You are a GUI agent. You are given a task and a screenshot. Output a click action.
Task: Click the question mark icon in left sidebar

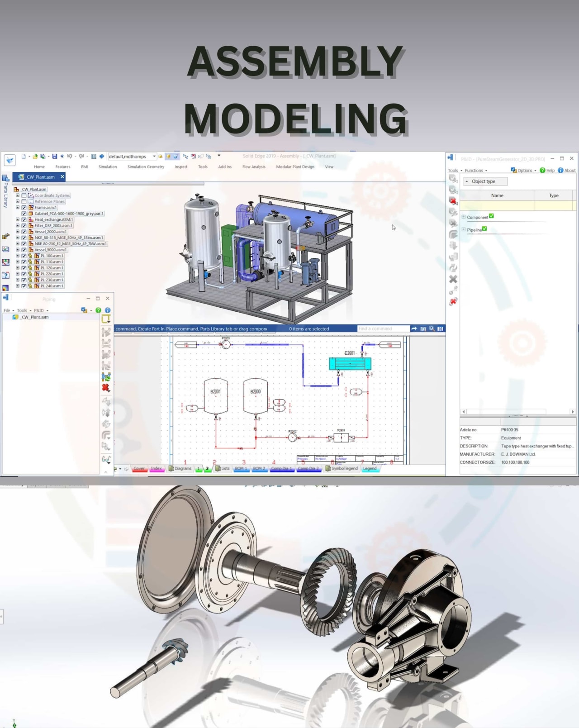[5, 275]
